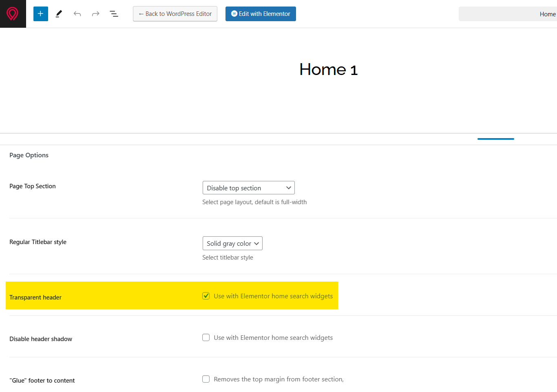This screenshot has height=392, width=557.
Task: Click Back to WordPress Editor button
Action: pos(175,14)
